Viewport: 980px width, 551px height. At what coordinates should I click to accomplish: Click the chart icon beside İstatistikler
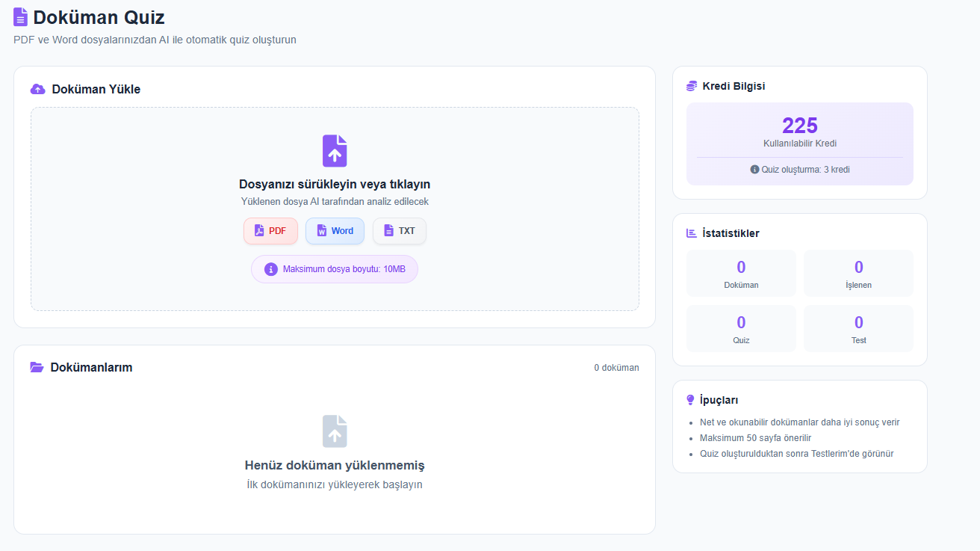[x=692, y=233]
